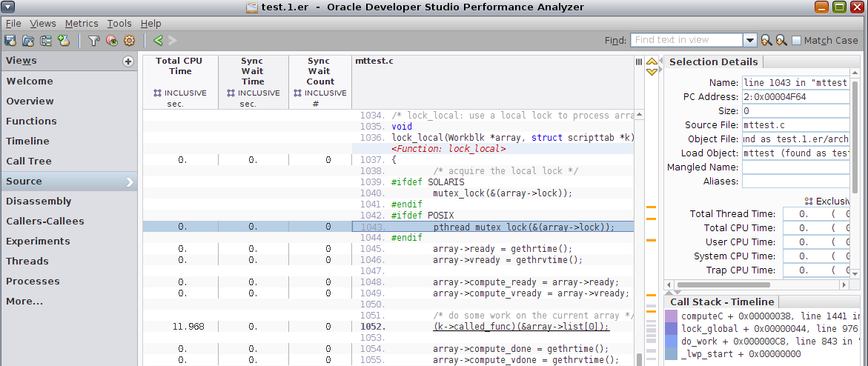Click the Exclusive metric icon in Selection Details

[809, 201]
